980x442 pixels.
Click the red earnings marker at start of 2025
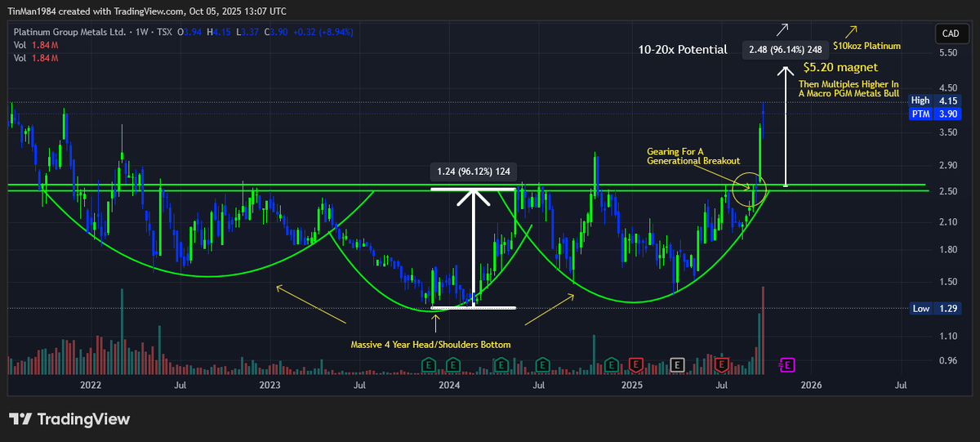(x=635, y=364)
